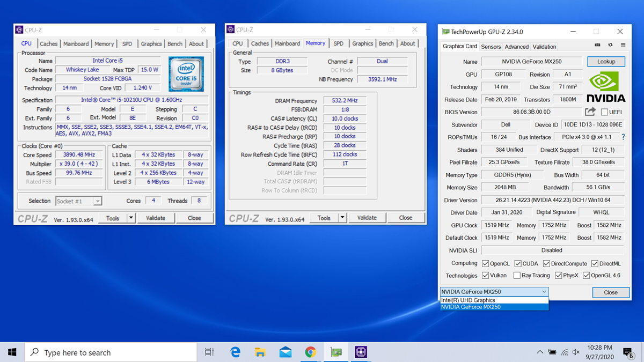
Task: Open the Action Center notifications icon
Action: (x=628, y=352)
